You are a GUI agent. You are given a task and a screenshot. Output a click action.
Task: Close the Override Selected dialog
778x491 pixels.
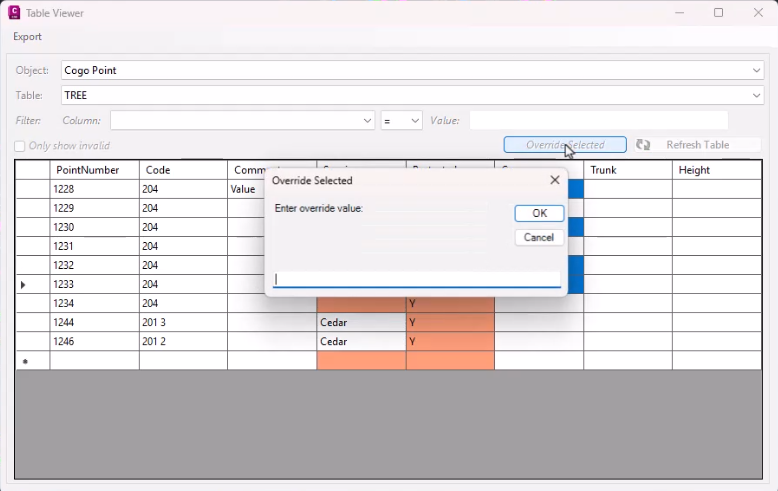[x=554, y=180]
